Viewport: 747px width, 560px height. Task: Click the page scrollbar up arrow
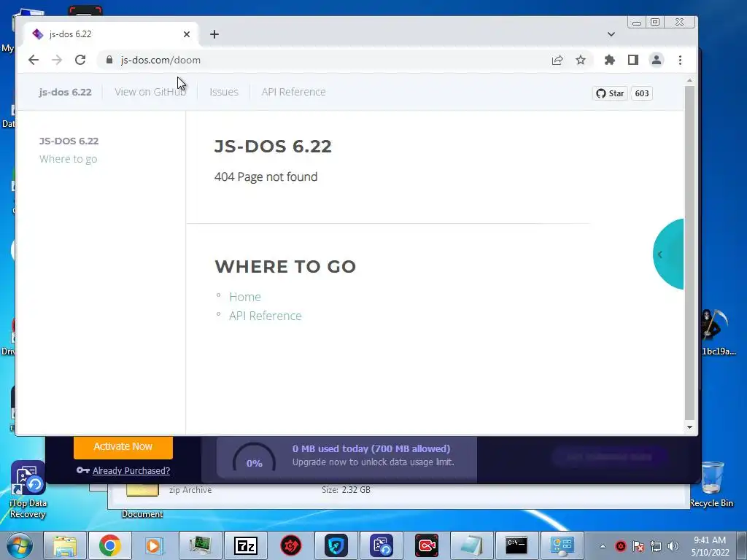point(689,80)
